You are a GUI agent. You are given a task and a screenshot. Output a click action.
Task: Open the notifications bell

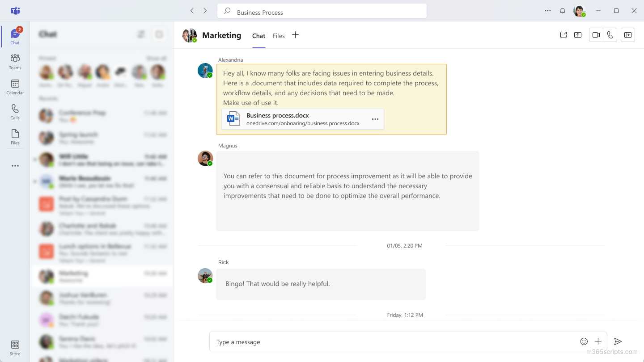click(x=563, y=11)
